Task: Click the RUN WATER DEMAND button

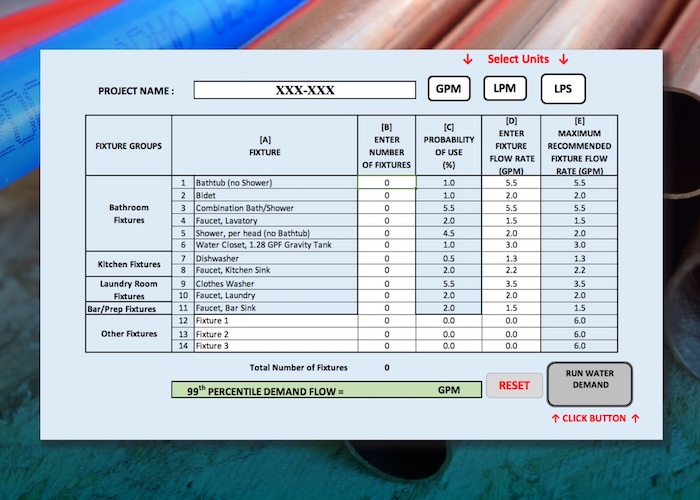Action: coord(590,384)
